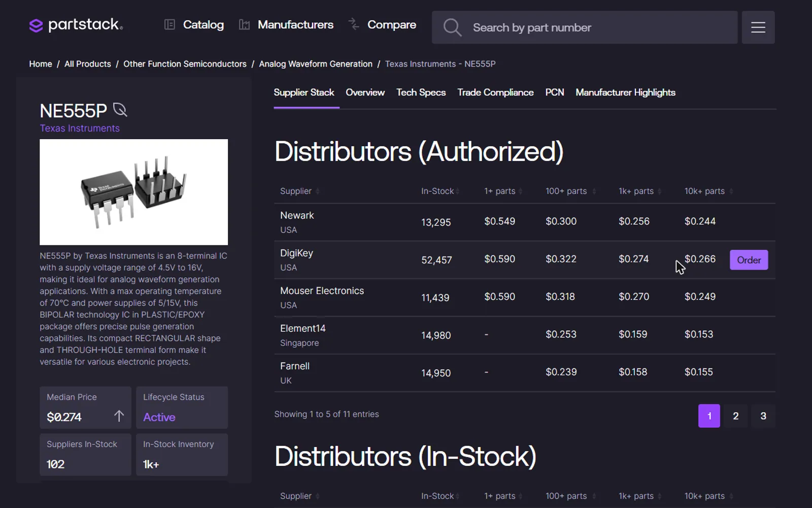Sort Authorized table by 1+ parts

pyautogui.click(x=503, y=191)
